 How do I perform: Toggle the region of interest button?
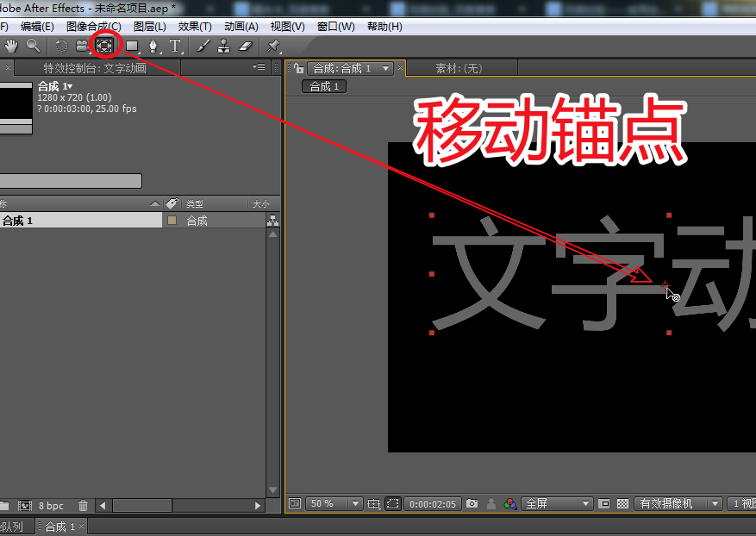click(x=603, y=504)
